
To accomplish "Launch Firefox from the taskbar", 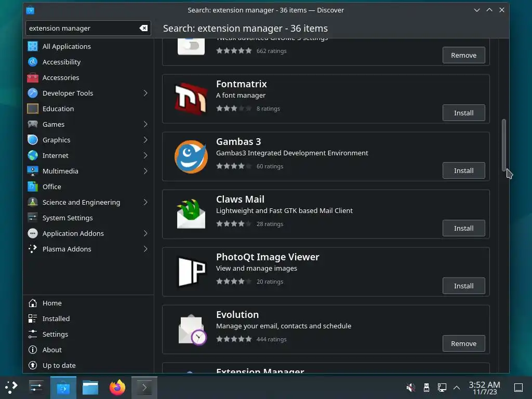I will pyautogui.click(x=117, y=388).
